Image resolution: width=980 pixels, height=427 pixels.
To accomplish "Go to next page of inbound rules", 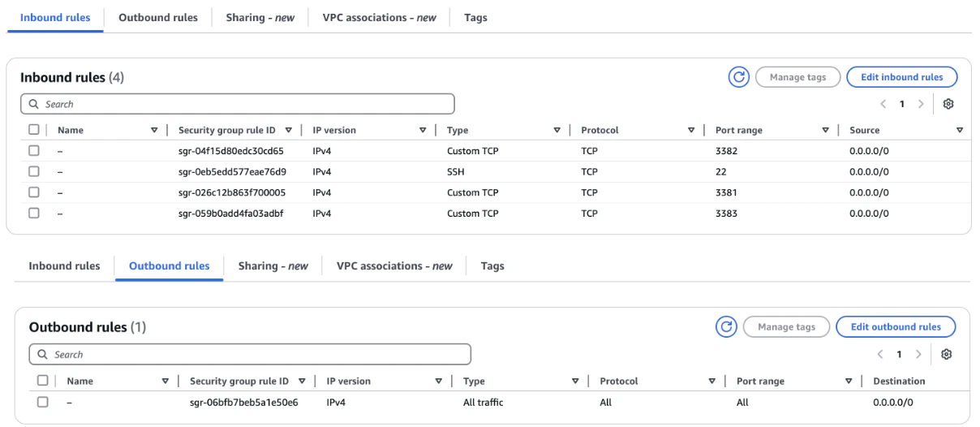I will 921,105.
